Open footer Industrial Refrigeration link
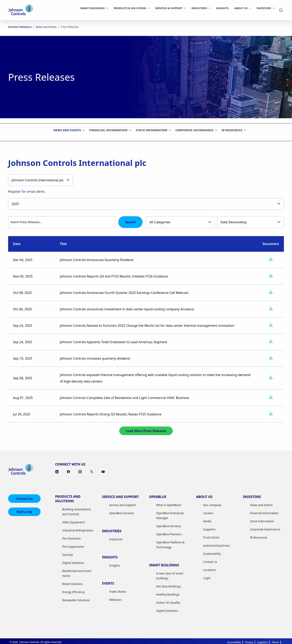 click(x=78, y=530)
